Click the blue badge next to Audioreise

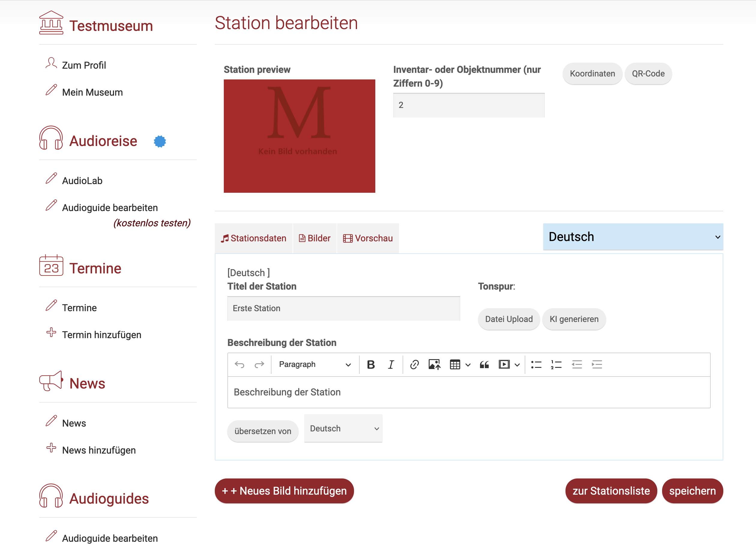(x=160, y=141)
